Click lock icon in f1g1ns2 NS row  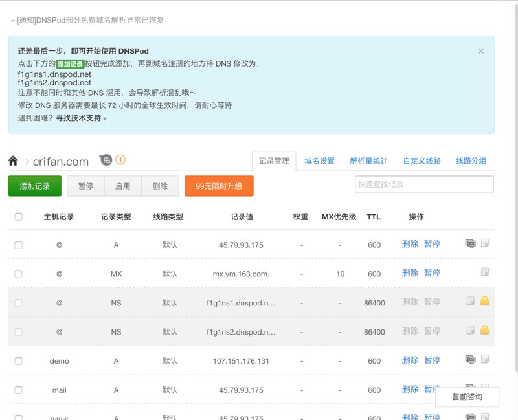click(x=484, y=330)
